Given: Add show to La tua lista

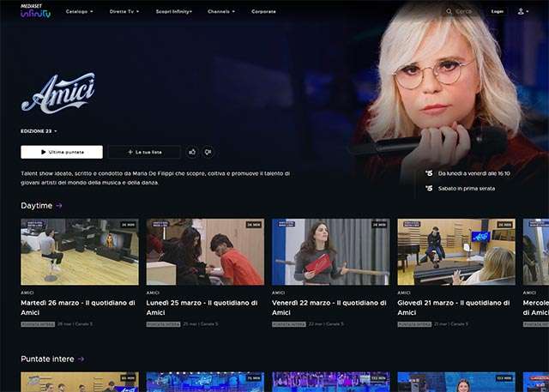Looking at the screenshot, I should click(144, 152).
